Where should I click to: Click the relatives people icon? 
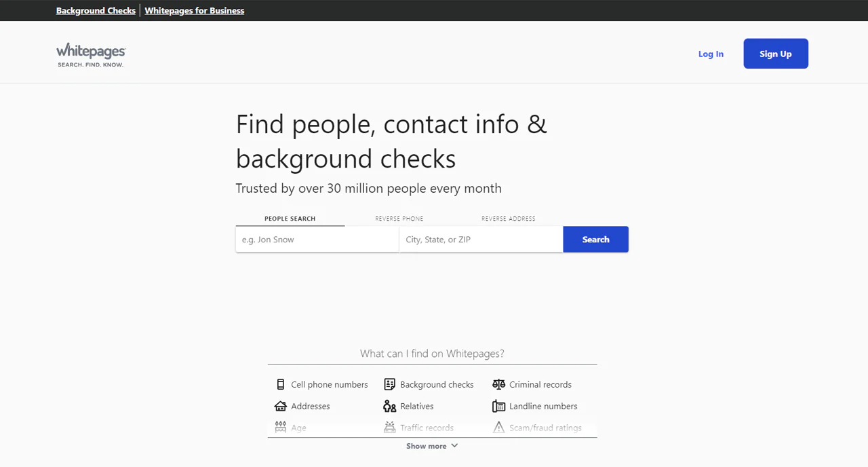[390, 406]
